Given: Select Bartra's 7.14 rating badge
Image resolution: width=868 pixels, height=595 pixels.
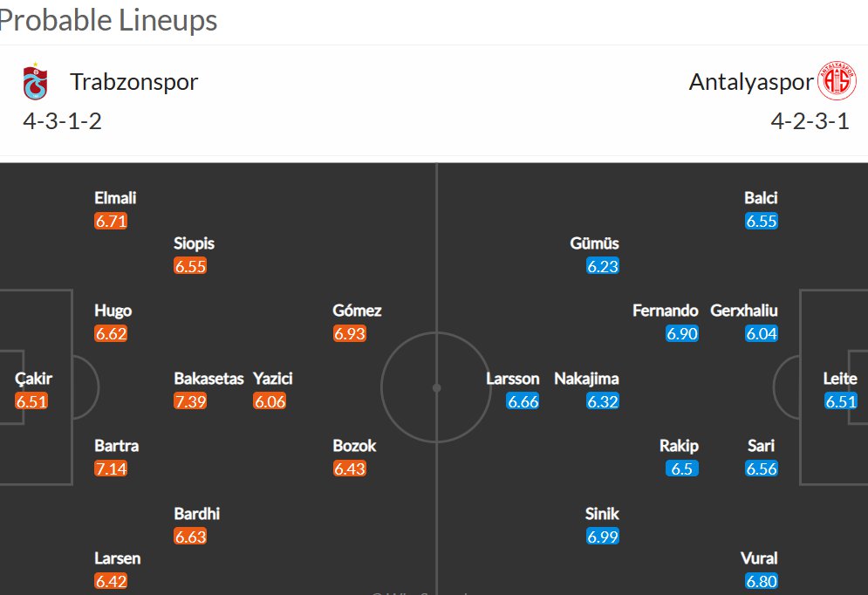Looking at the screenshot, I should click(x=111, y=468).
